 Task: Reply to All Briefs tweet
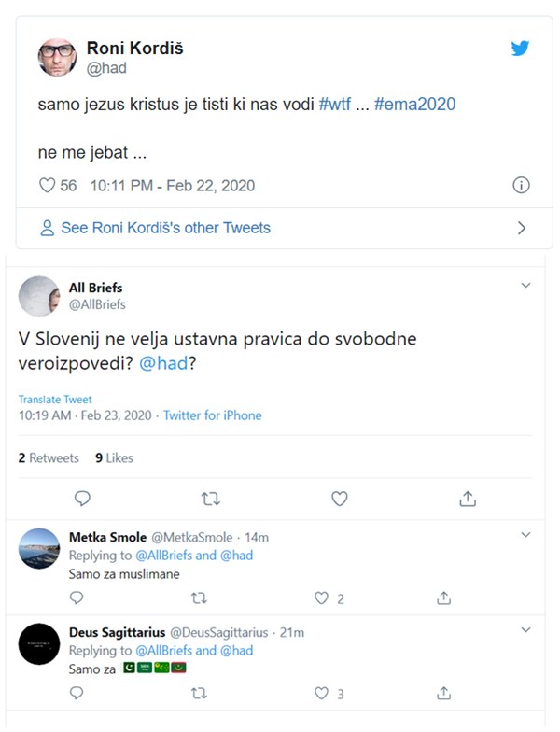82,499
